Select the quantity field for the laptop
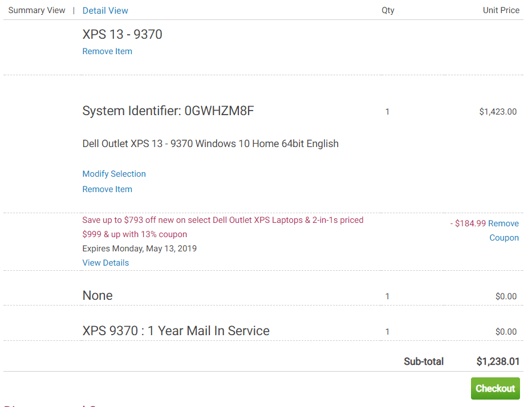Viewport: 532px width, 407px height. pyautogui.click(x=387, y=112)
